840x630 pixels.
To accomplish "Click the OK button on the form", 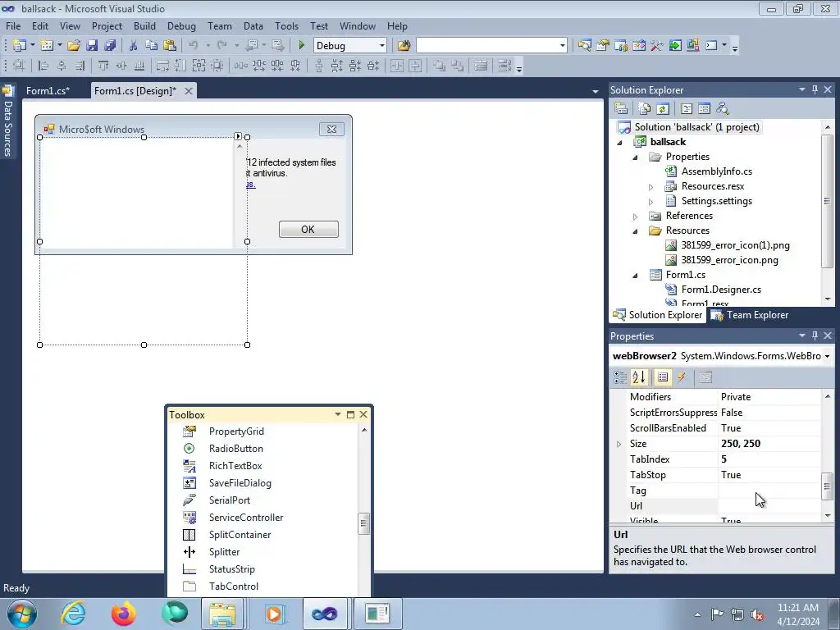I will click(x=308, y=230).
